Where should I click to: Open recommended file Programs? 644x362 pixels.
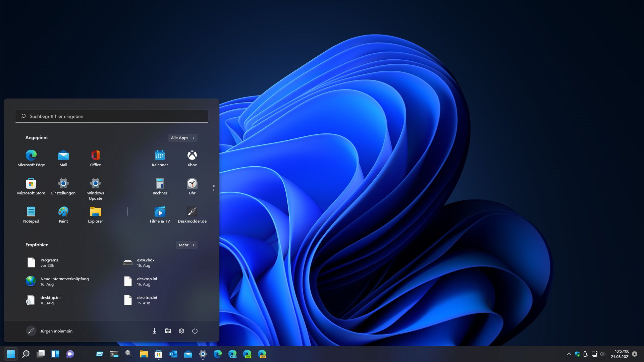coord(64,262)
